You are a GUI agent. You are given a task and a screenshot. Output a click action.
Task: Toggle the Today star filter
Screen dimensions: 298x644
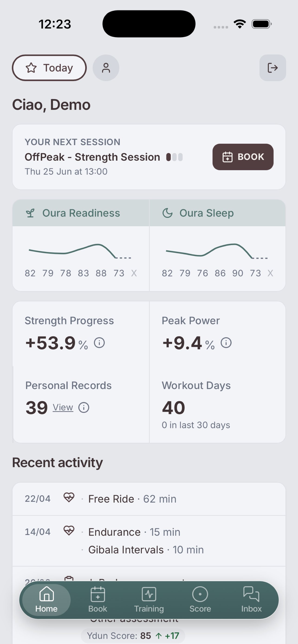coord(49,68)
